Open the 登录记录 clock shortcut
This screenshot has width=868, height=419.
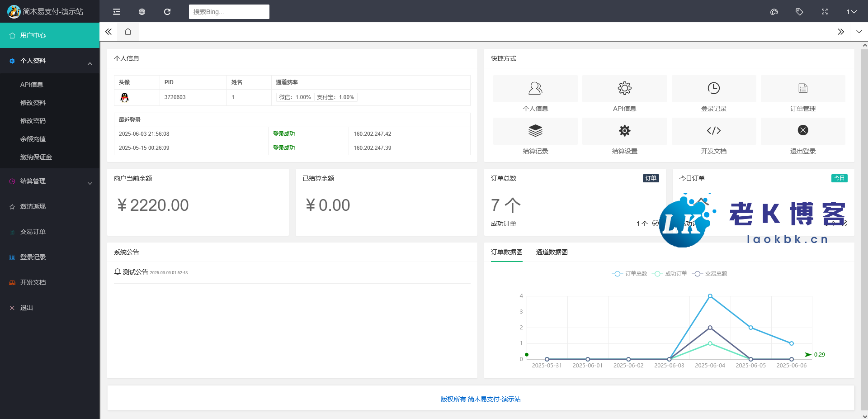(713, 89)
